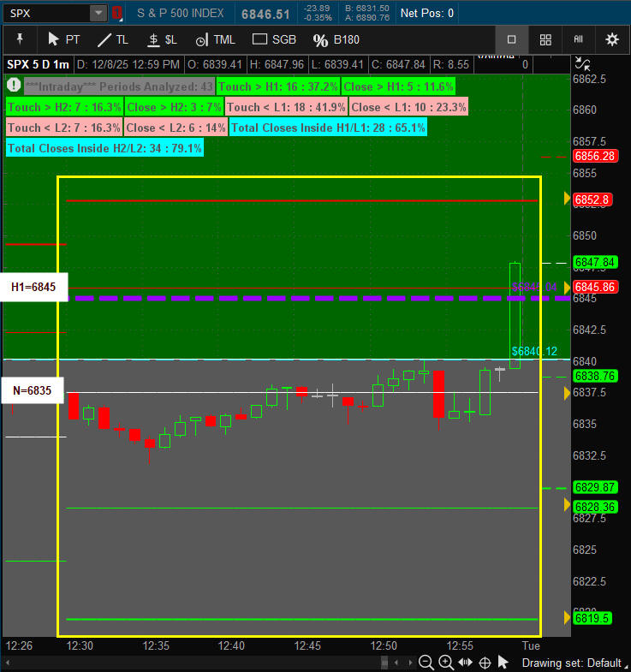This screenshot has width=631, height=672.
Task: Zoom out using the minus magnifier
Action: click(426, 662)
